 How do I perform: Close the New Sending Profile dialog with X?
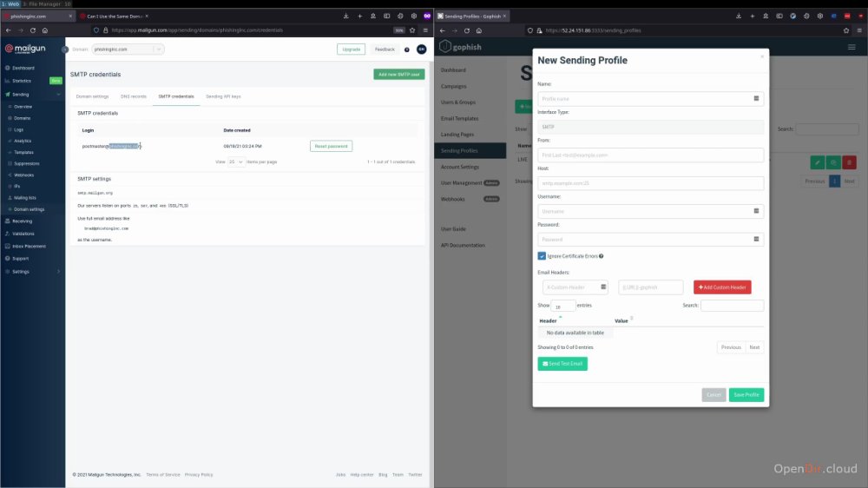[x=762, y=56]
